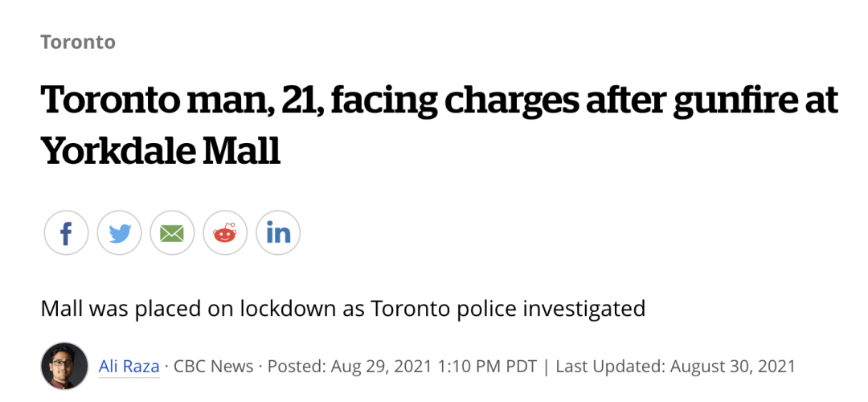Click the words "Toronto man" in headline
Image resolution: width=868 pixels, height=402 pixels.
[x=133, y=101]
